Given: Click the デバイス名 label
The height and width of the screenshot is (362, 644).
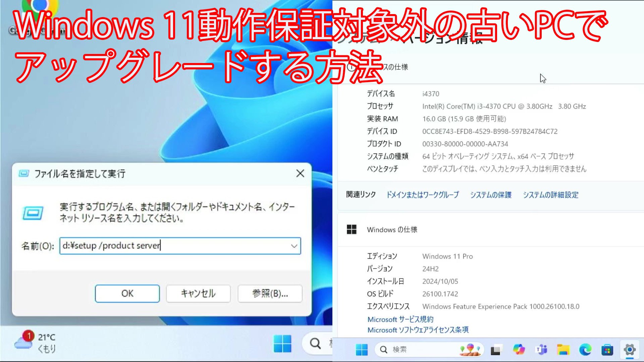Looking at the screenshot, I should [x=381, y=94].
